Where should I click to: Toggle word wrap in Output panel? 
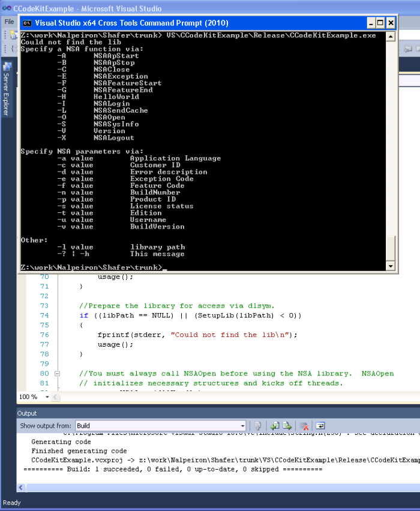[320, 426]
